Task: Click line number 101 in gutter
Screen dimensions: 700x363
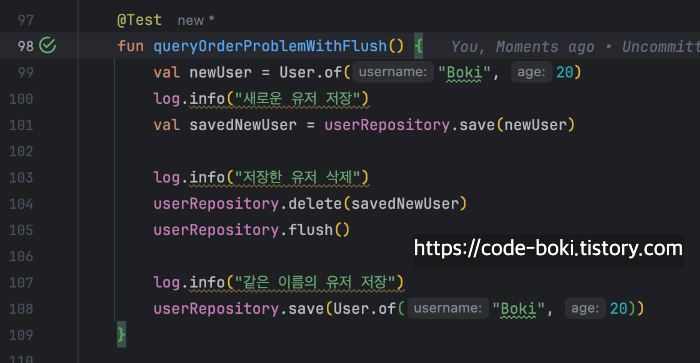Action: (x=21, y=125)
